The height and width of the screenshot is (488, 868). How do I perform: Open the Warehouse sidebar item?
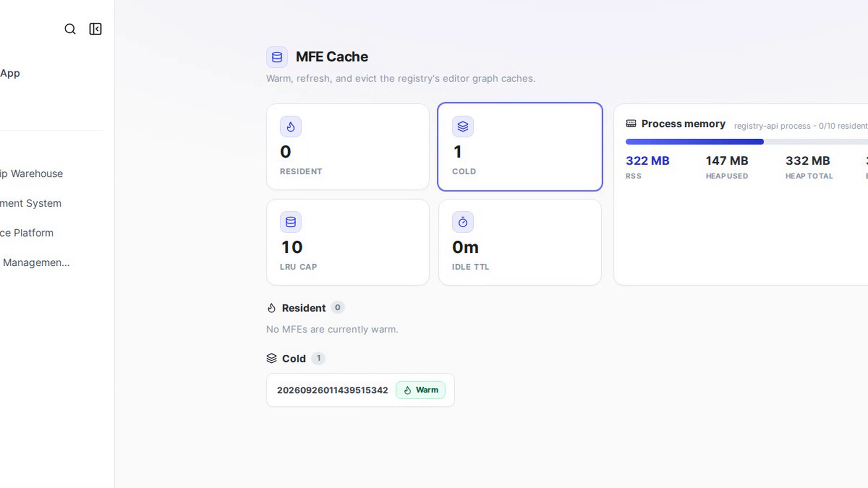click(32, 174)
